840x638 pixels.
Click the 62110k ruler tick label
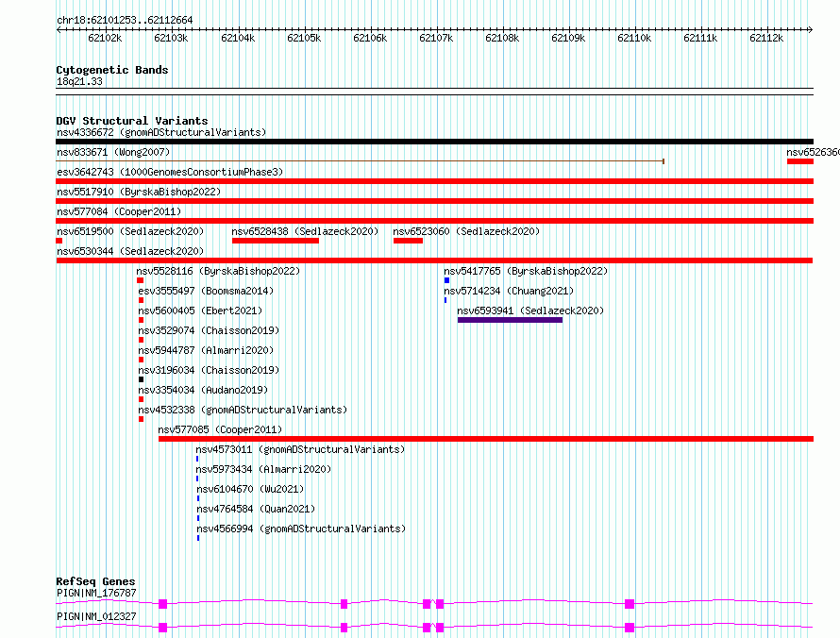click(634, 38)
